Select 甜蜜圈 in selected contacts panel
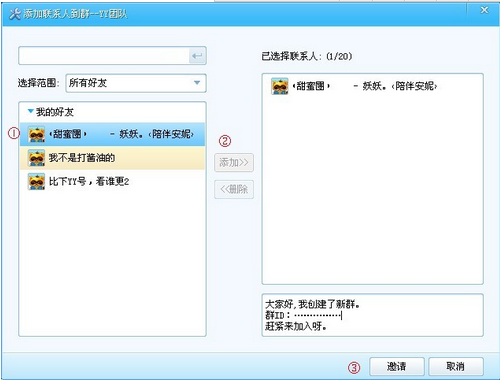500x380 pixels. click(372, 86)
